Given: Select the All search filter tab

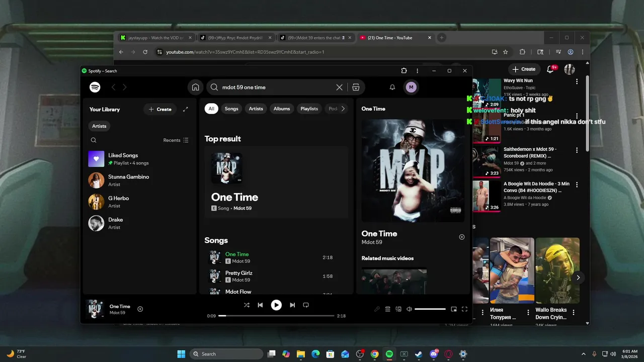Looking at the screenshot, I should pos(211,109).
